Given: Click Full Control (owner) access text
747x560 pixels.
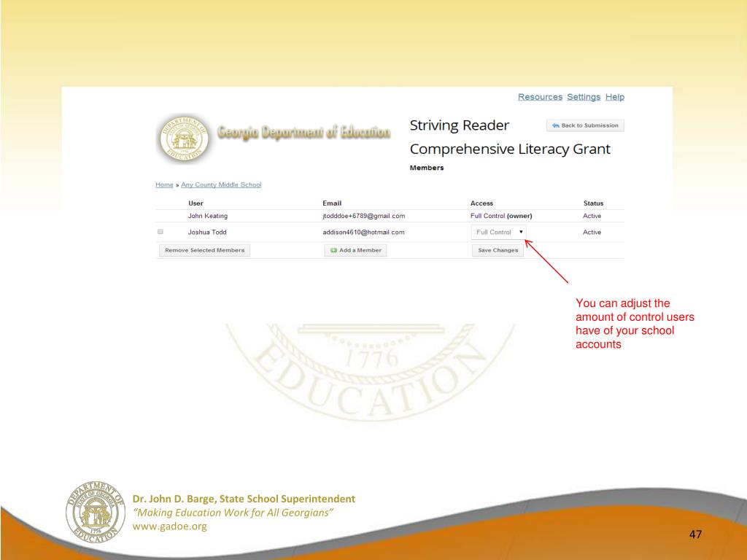Looking at the screenshot, I should click(x=501, y=216).
